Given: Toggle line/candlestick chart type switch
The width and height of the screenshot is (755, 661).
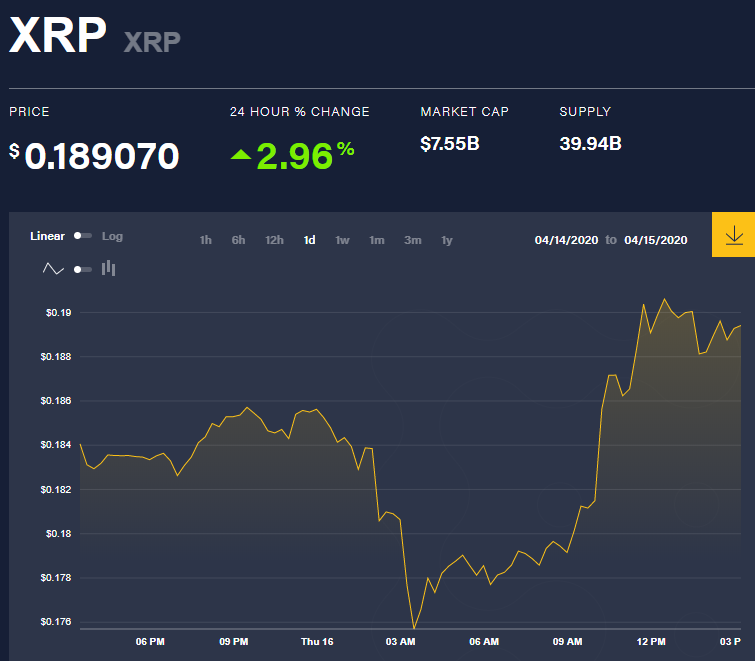Looking at the screenshot, I should (82, 269).
